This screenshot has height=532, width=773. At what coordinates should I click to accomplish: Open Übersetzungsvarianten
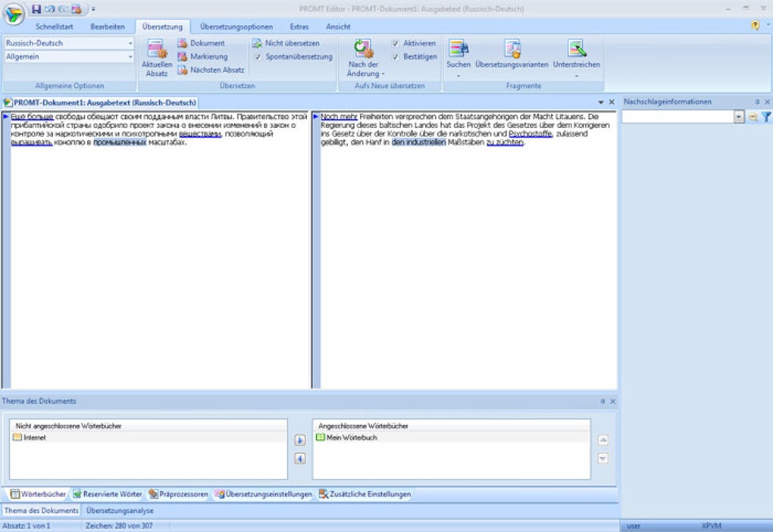tap(512, 55)
